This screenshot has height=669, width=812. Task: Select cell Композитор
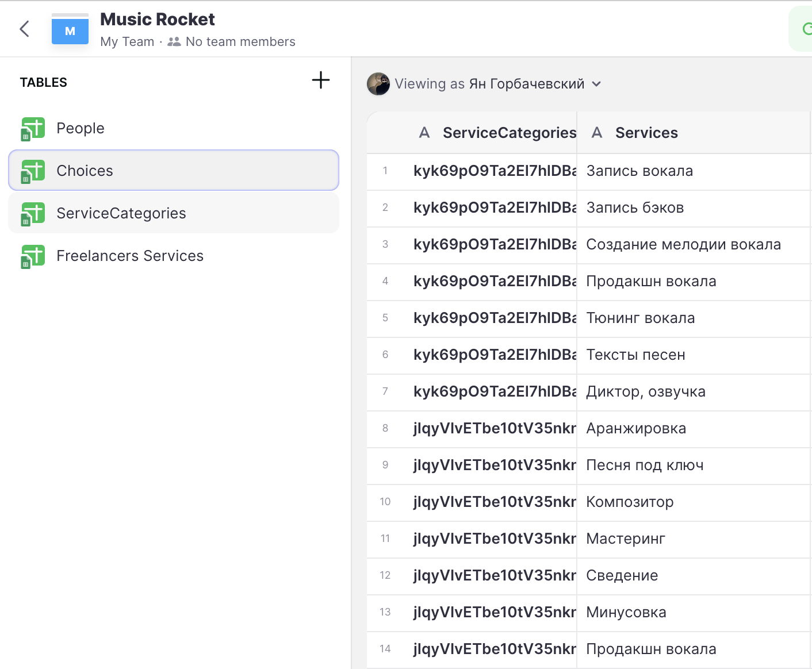pos(694,502)
